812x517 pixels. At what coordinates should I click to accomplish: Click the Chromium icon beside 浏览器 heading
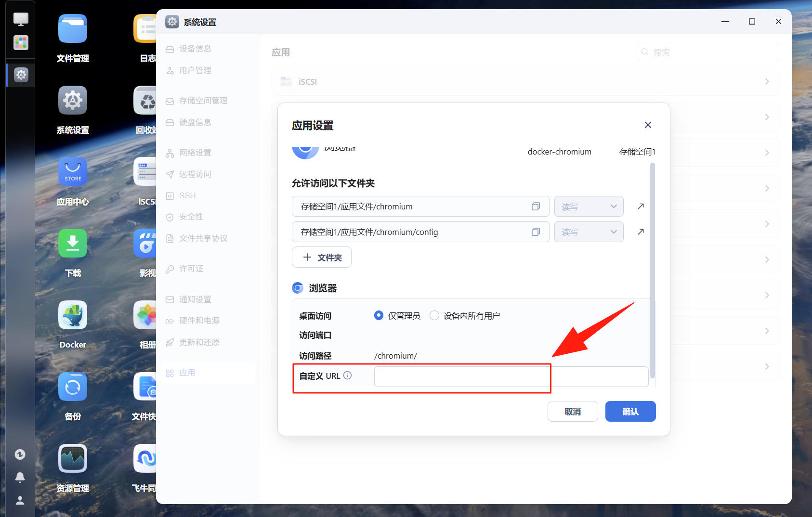pos(298,288)
